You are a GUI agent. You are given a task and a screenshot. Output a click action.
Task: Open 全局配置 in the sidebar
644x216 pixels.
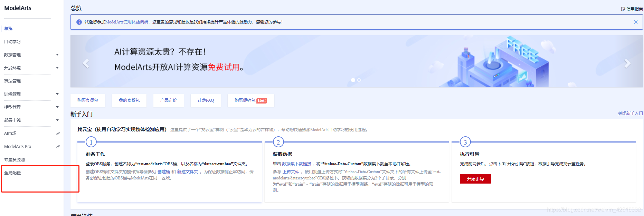pos(12,173)
